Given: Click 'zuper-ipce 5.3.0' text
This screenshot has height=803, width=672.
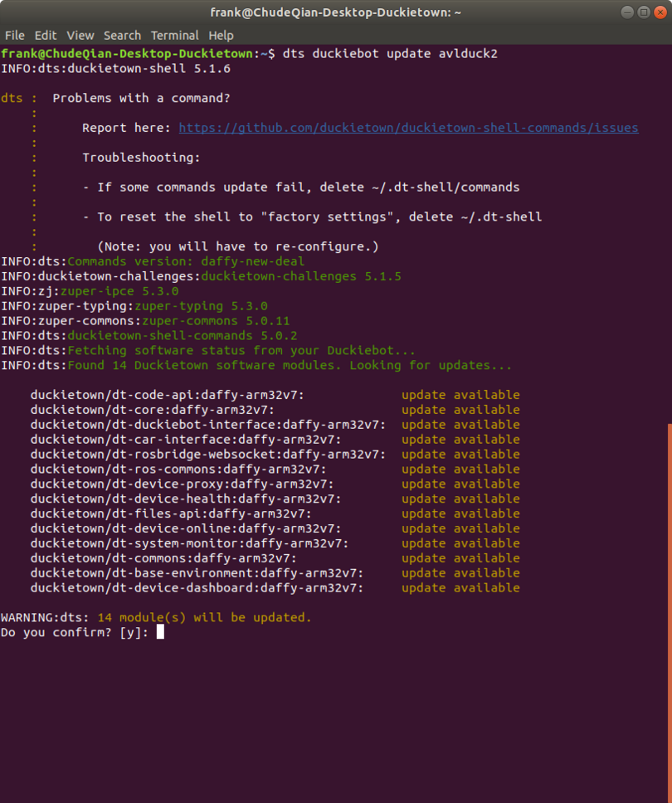Looking at the screenshot, I should point(119,291).
